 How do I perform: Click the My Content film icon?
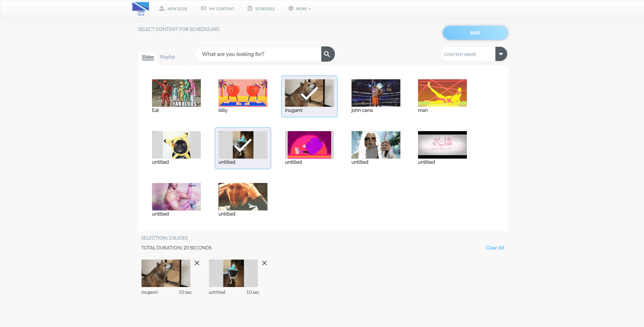[x=204, y=8]
